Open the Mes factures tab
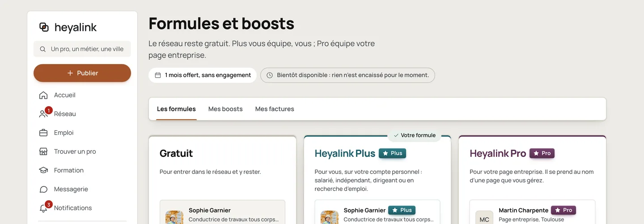 pyautogui.click(x=275, y=109)
